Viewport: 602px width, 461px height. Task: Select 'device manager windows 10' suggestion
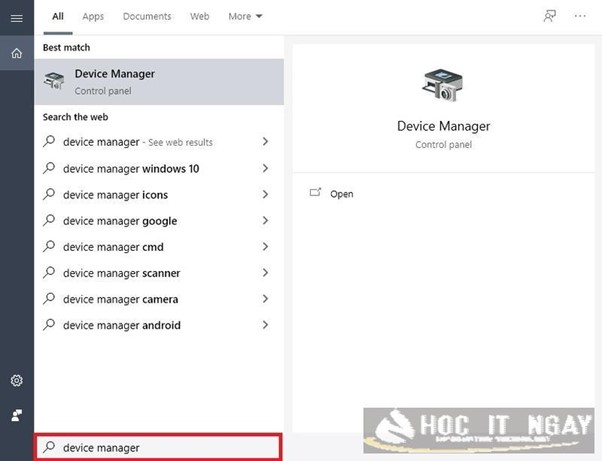pyautogui.click(x=131, y=169)
